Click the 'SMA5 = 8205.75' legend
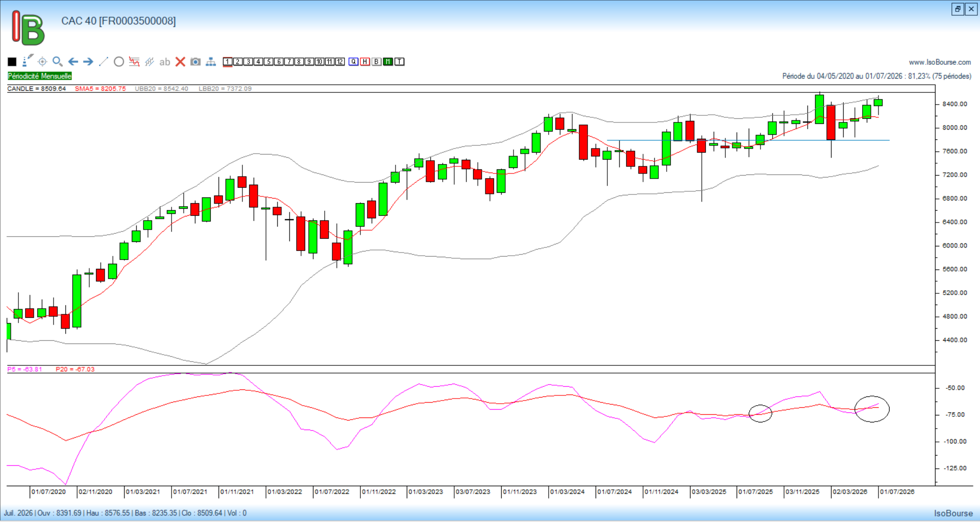980x522 pixels. click(x=100, y=89)
